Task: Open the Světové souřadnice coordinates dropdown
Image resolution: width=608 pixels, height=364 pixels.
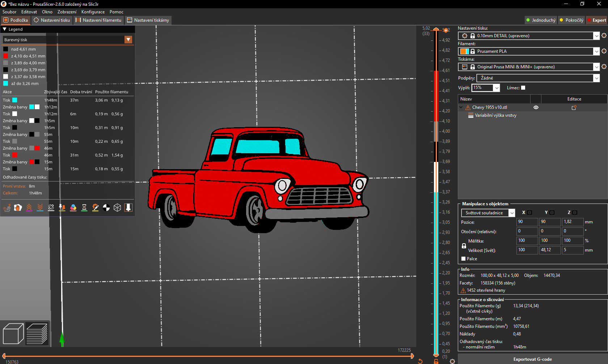Action: [488, 213]
